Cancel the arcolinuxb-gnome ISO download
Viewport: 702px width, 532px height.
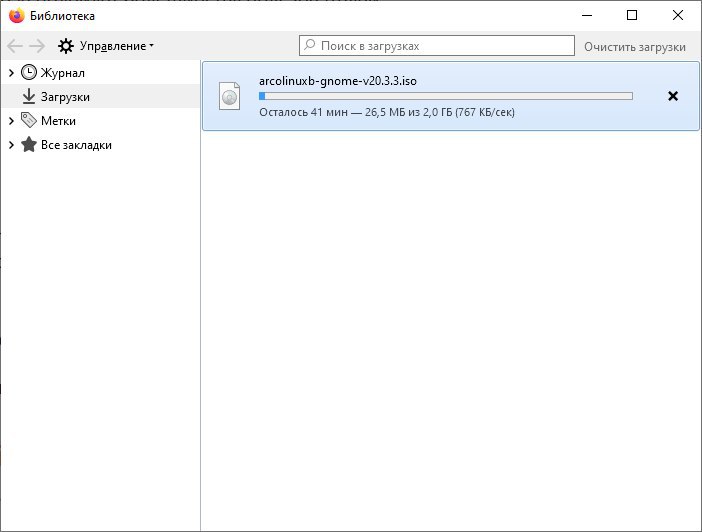click(x=672, y=96)
